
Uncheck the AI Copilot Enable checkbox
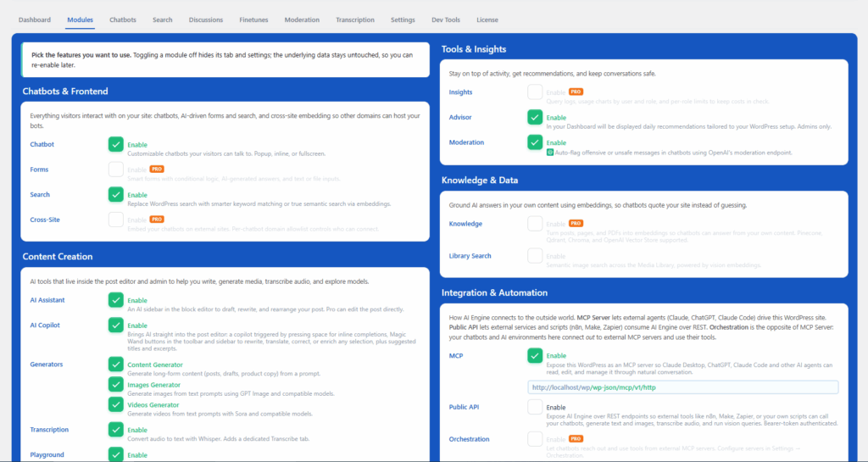pos(115,326)
